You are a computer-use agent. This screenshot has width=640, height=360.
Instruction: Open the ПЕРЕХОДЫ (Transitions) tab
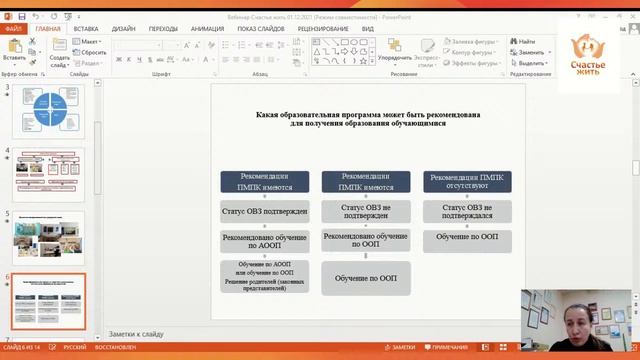point(163,29)
